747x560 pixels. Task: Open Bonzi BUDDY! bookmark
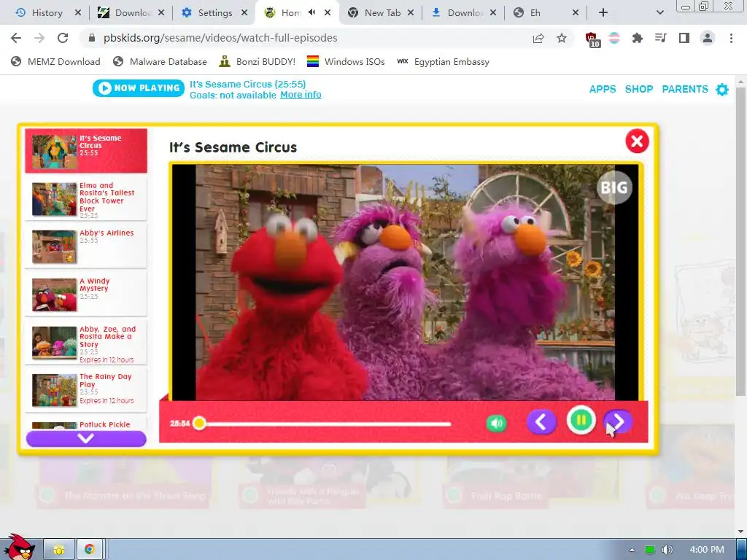[257, 61]
